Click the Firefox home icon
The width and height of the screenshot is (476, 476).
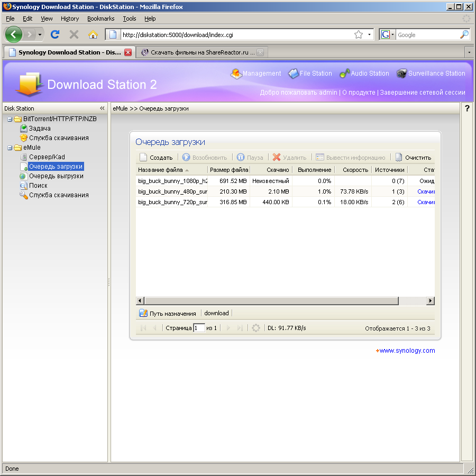pyautogui.click(x=93, y=34)
